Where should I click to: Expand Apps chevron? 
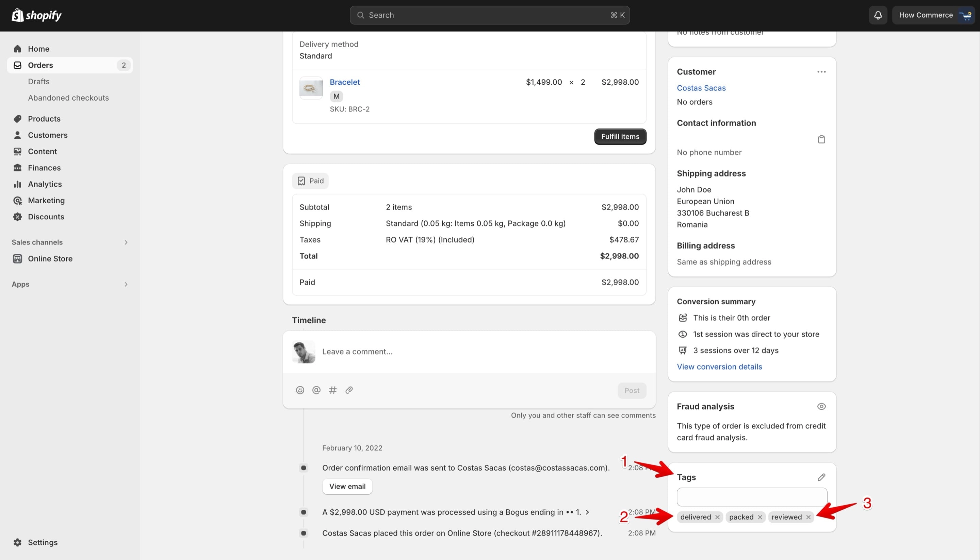pos(126,284)
